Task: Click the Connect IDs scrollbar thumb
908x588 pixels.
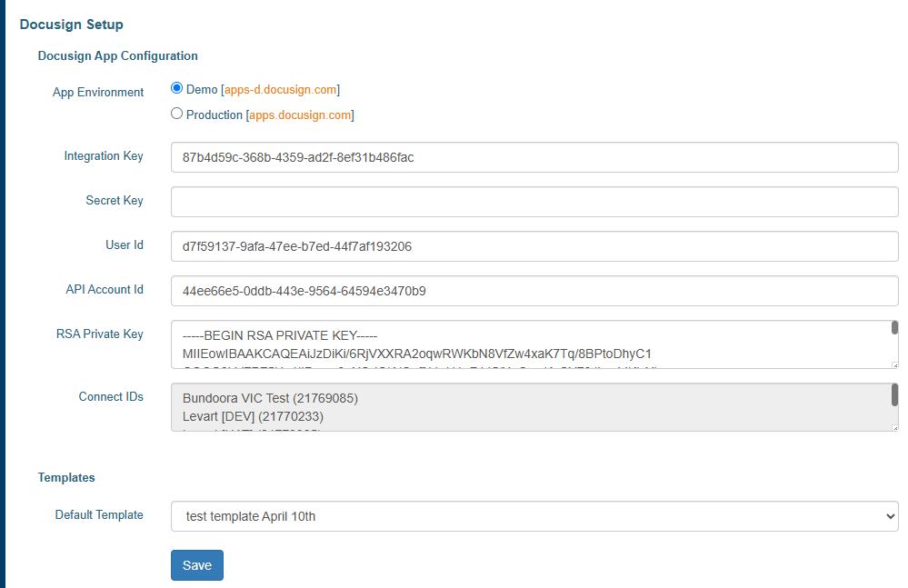Action: pos(894,394)
